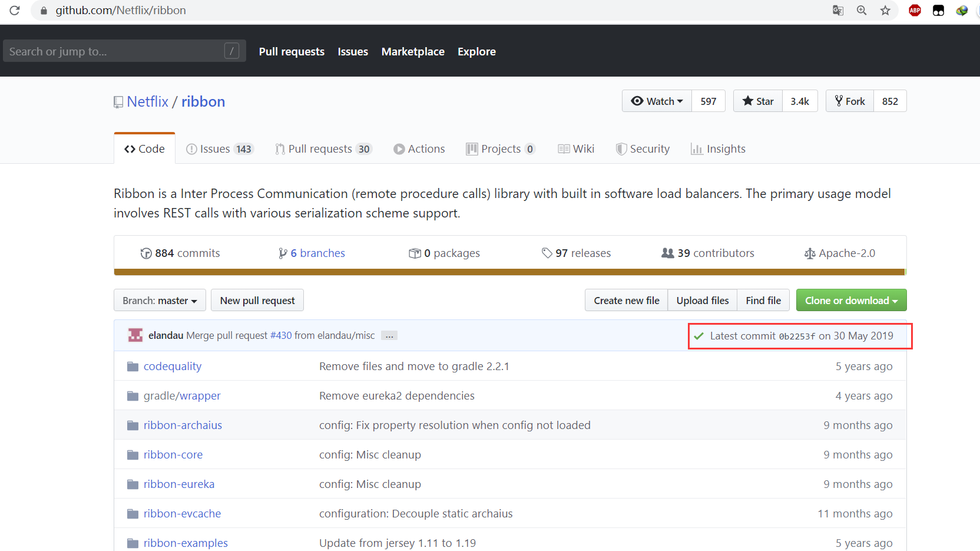Screen dimensions: 980x551
Task: Click Find file button
Action: click(763, 300)
